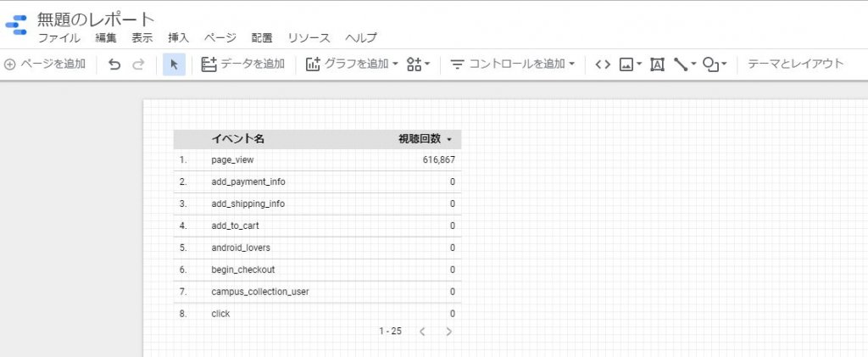Open the 編集 menu
This screenshot has height=357, width=868.
click(106, 38)
